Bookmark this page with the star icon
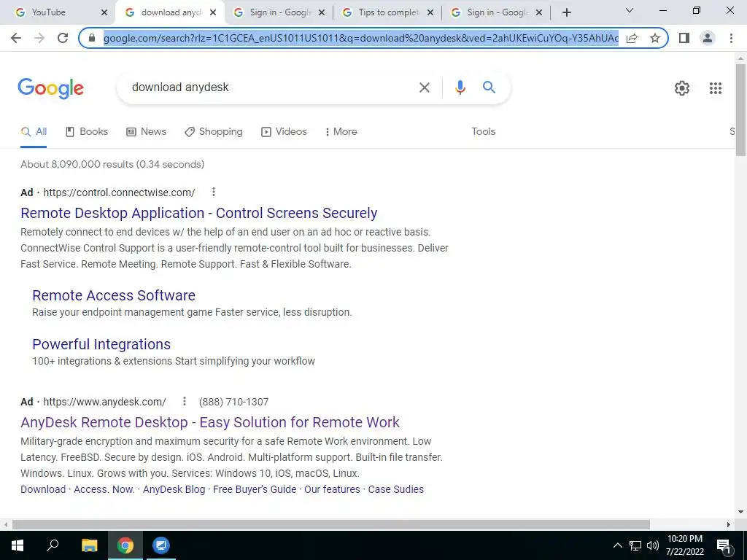The height and width of the screenshot is (560, 747). point(655,38)
